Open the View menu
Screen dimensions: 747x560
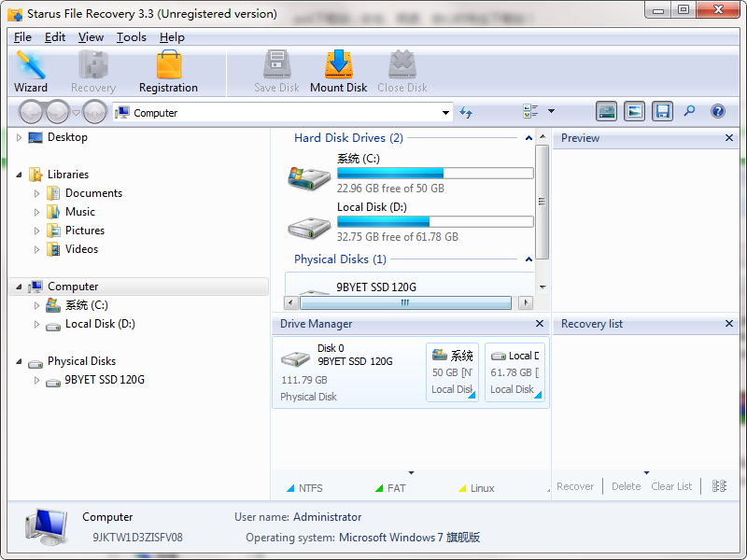click(x=91, y=37)
